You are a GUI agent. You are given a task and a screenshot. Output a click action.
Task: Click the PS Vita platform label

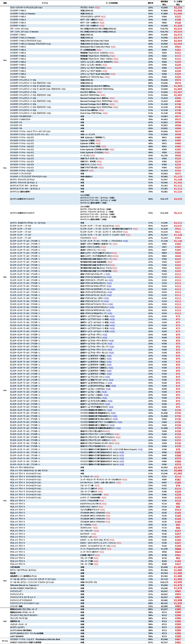point(5,641)
